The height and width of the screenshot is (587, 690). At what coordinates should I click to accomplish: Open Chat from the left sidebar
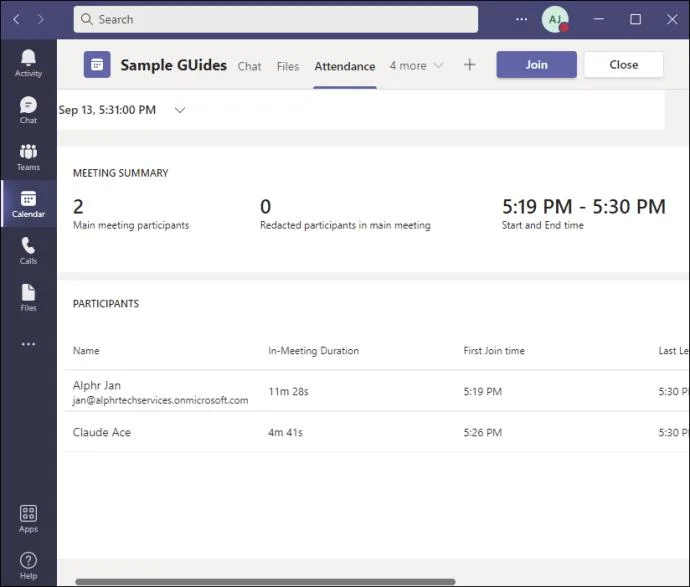point(28,110)
